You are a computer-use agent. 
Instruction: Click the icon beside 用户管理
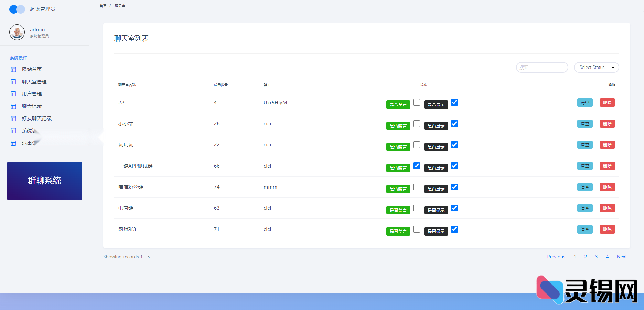[x=13, y=94]
